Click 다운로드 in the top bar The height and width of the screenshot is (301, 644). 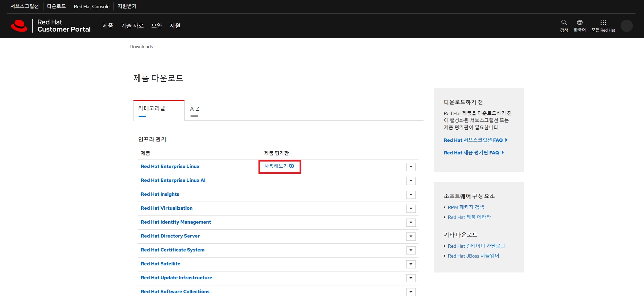56,6
